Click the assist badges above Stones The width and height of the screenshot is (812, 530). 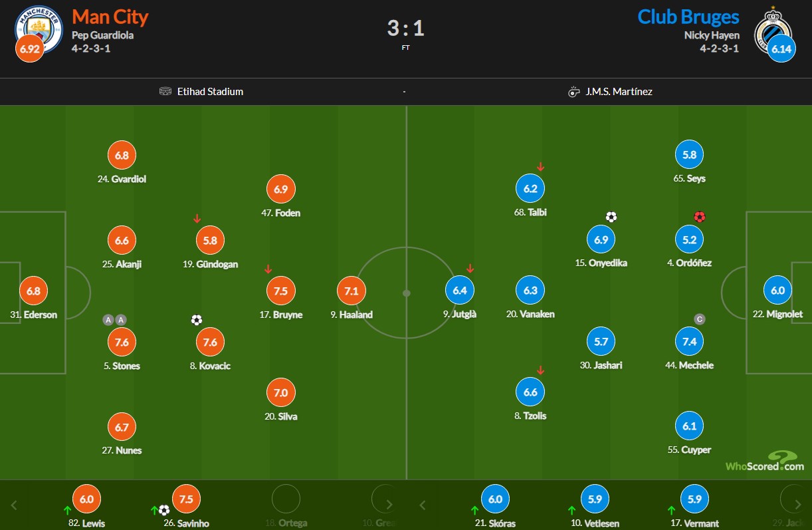coord(114,320)
